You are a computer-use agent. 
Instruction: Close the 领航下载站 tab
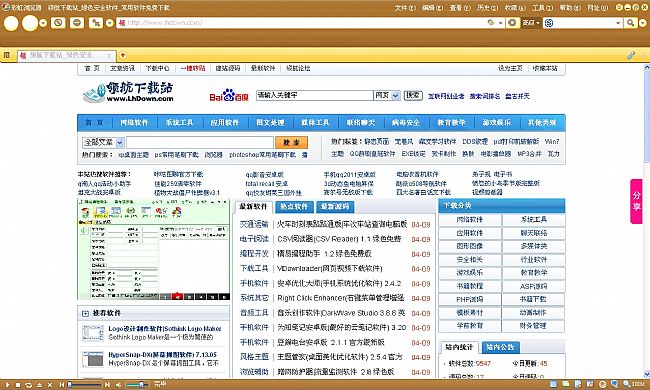click(x=109, y=56)
